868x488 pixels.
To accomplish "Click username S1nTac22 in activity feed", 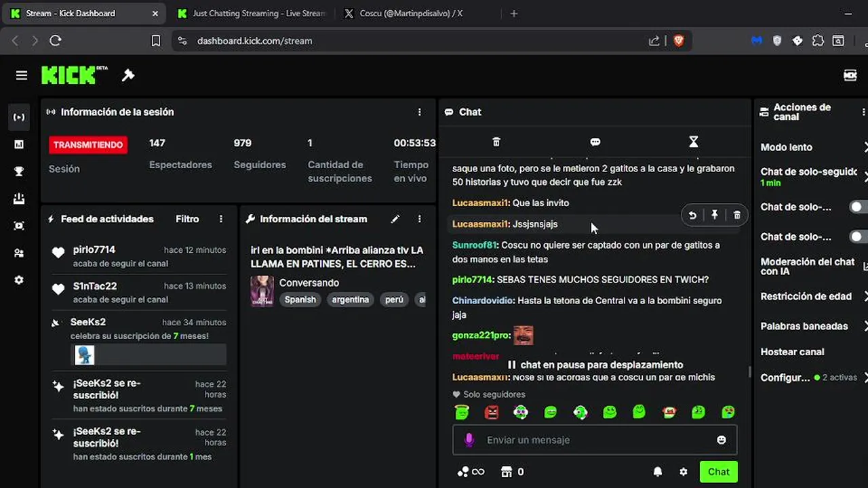I will [x=95, y=286].
